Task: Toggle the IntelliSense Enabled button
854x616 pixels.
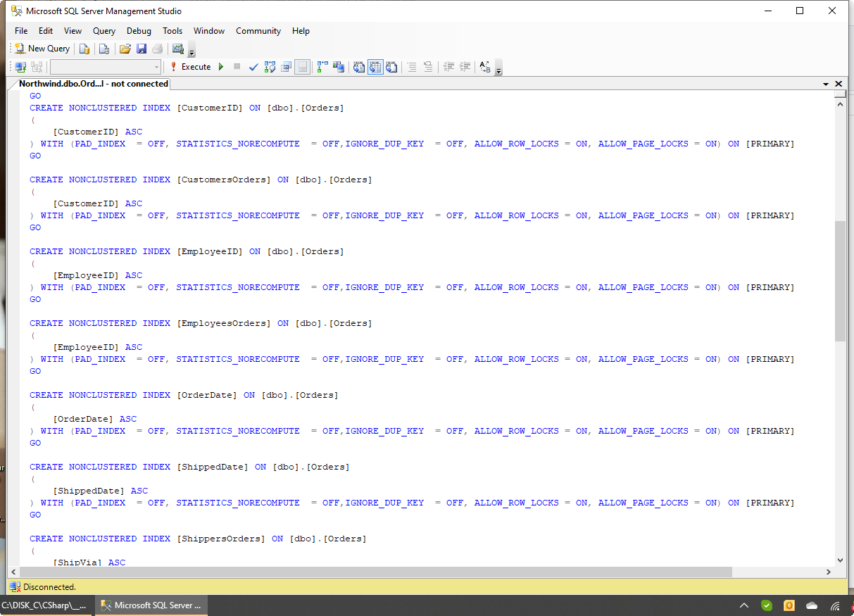Action: (302, 67)
